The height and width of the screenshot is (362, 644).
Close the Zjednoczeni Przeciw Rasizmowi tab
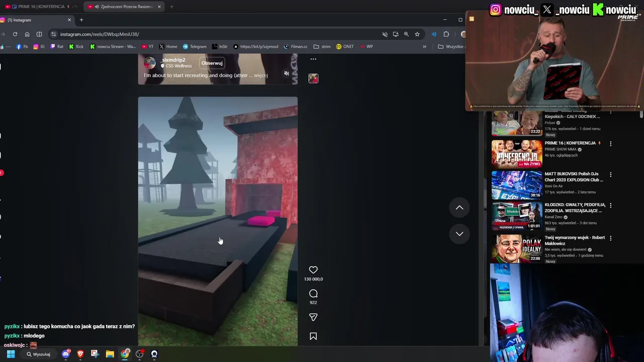tap(159, 7)
